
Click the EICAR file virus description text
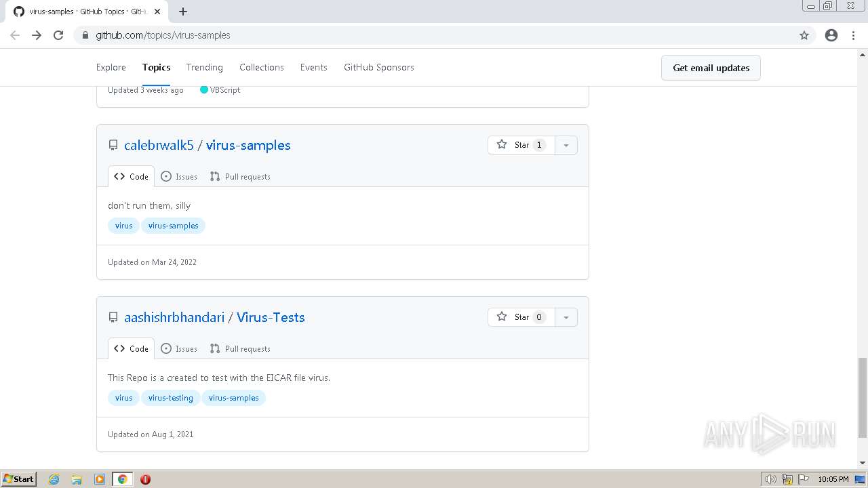[219, 378]
